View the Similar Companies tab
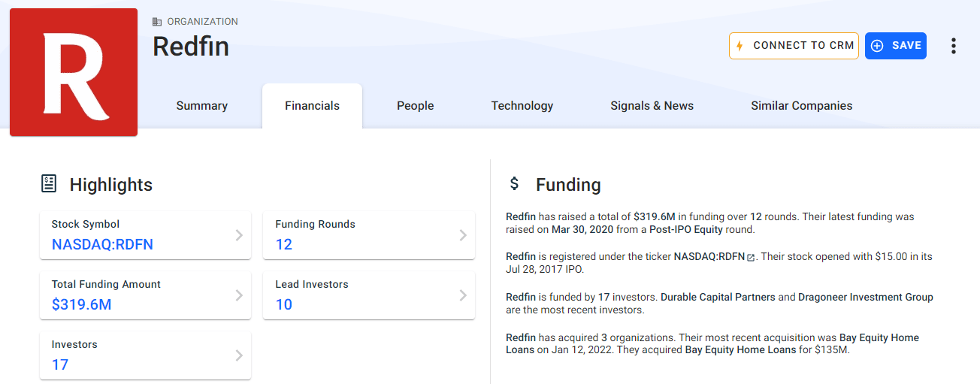The width and height of the screenshot is (980, 384). [802, 106]
